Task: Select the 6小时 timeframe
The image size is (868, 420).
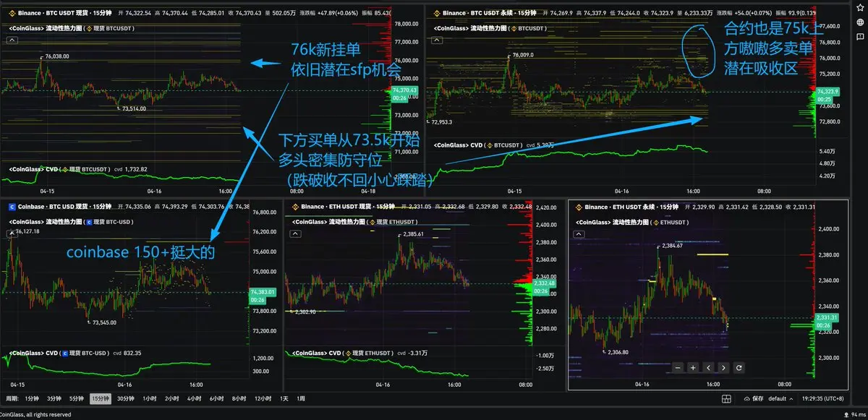Action: (x=215, y=398)
